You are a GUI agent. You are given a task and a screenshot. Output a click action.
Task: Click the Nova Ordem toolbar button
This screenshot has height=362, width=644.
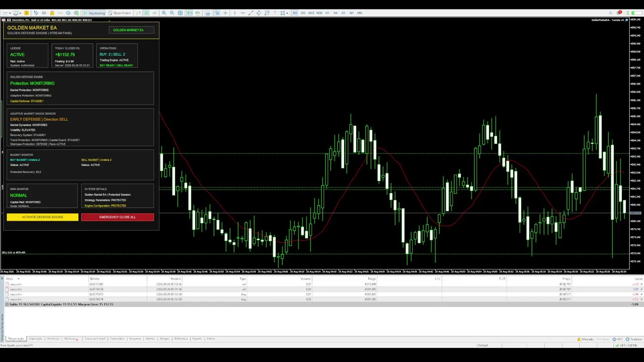120,13
